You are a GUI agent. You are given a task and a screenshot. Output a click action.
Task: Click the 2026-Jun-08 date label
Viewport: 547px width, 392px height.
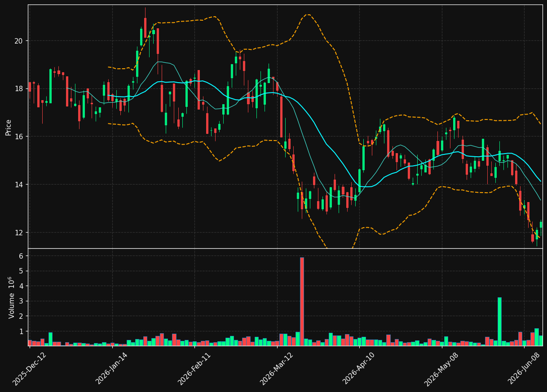523,369
